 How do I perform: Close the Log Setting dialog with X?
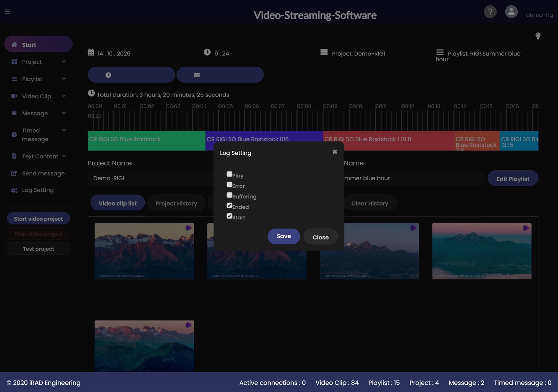[x=335, y=152]
